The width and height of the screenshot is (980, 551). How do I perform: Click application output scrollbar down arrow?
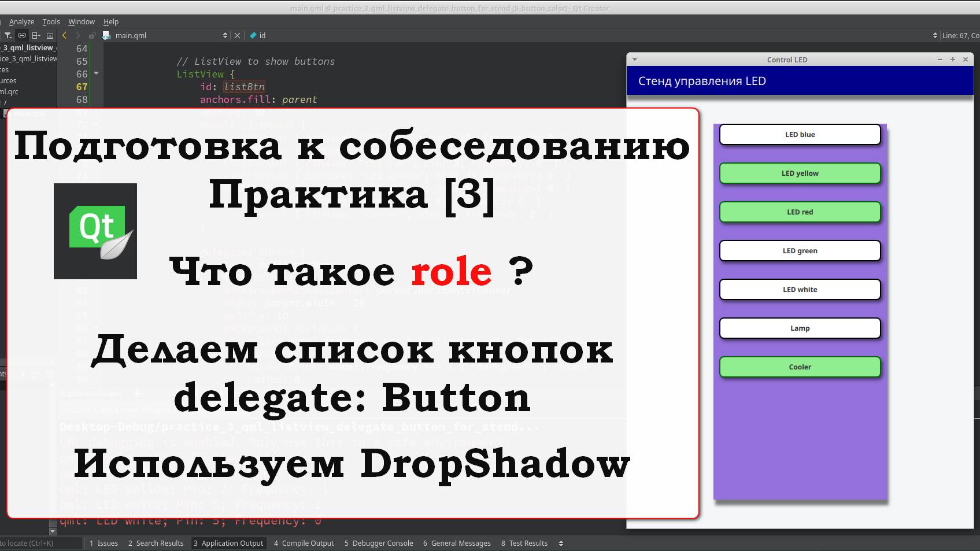tap(53, 531)
